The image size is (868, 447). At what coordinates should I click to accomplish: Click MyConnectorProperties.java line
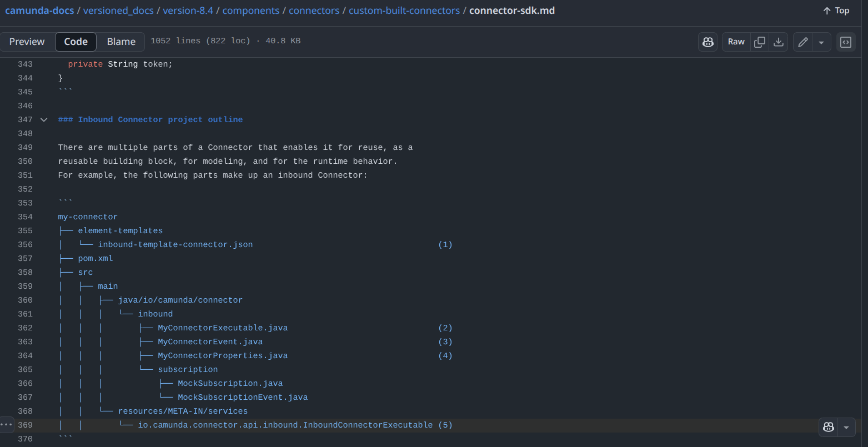[x=223, y=356]
